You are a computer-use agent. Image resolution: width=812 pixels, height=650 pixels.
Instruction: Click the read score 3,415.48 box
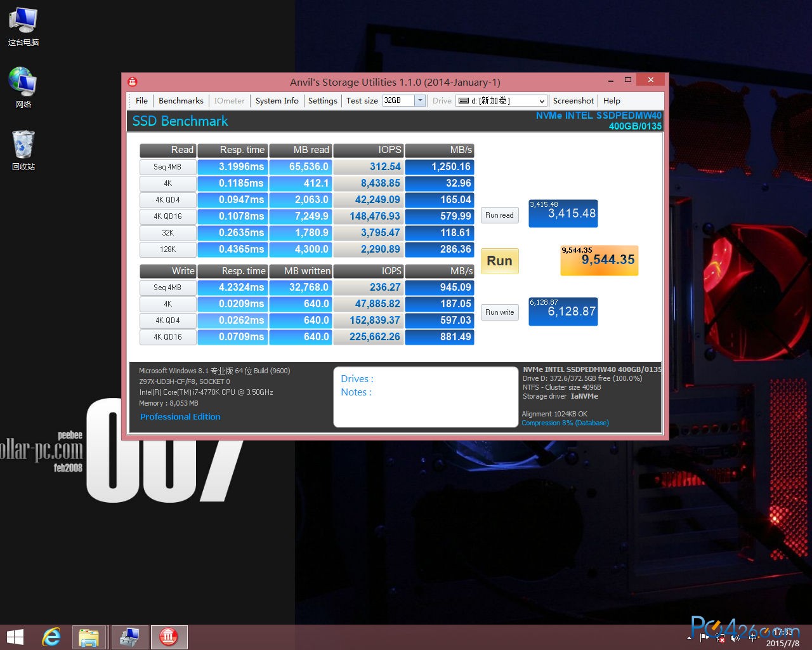[x=563, y=213]
